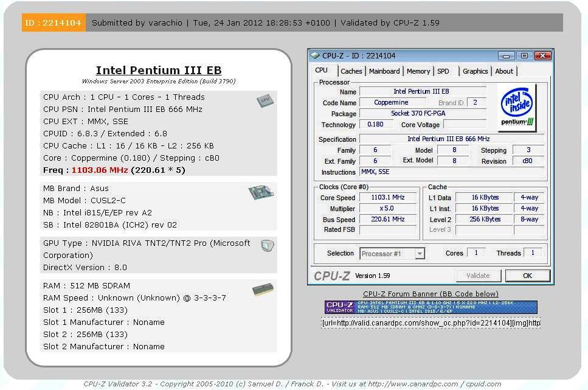This screenshot has height=390, width=588.
Task: Click the Level 2 256 KBytes value
Action: click(485, 219)
